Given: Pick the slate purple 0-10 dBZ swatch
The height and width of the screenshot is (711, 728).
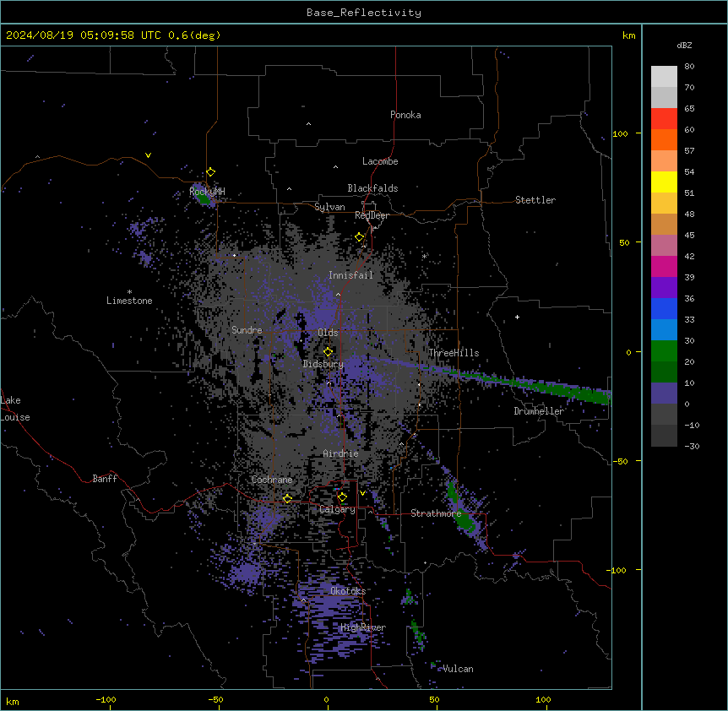Looking at the screenshot, I should (664, 393).
